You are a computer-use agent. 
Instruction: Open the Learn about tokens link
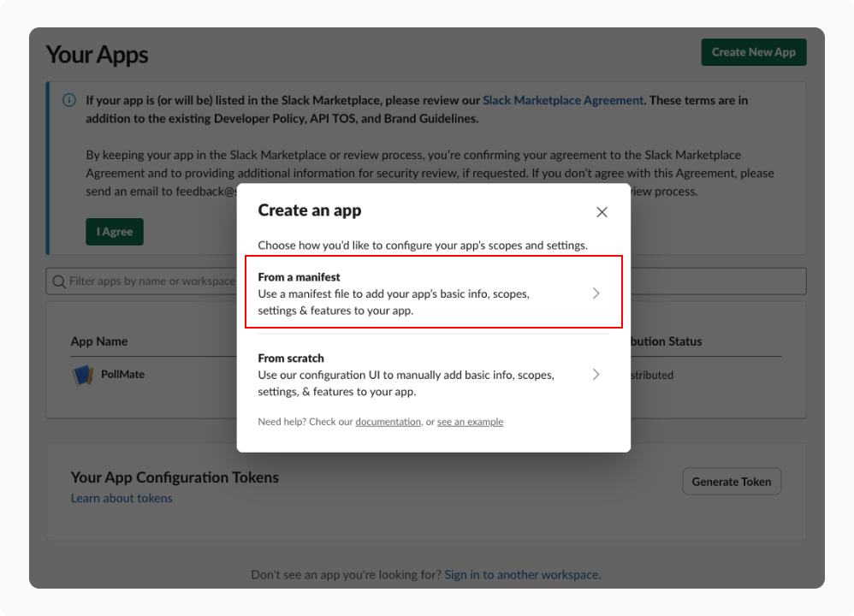point(122,498)
